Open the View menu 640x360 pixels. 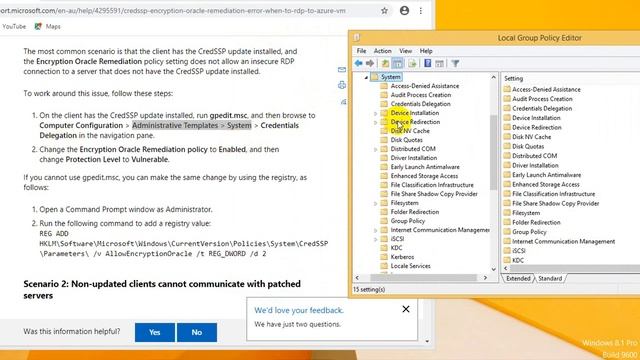[405, 51]
